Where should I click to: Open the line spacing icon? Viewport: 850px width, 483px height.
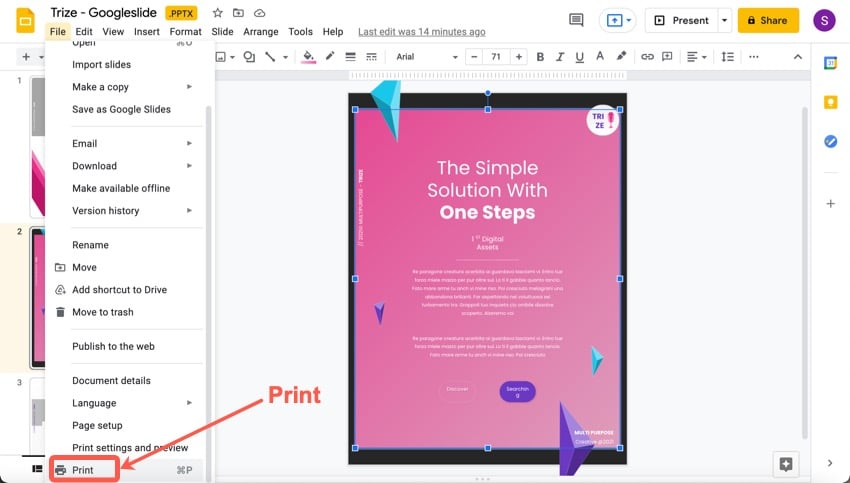click(x=727, y=57)
